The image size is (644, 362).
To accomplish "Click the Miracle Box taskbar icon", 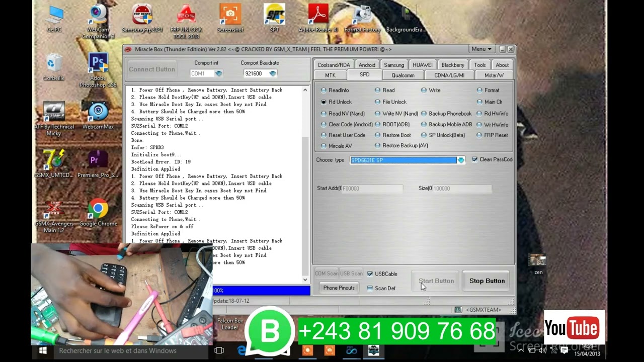I will point(373,350).
